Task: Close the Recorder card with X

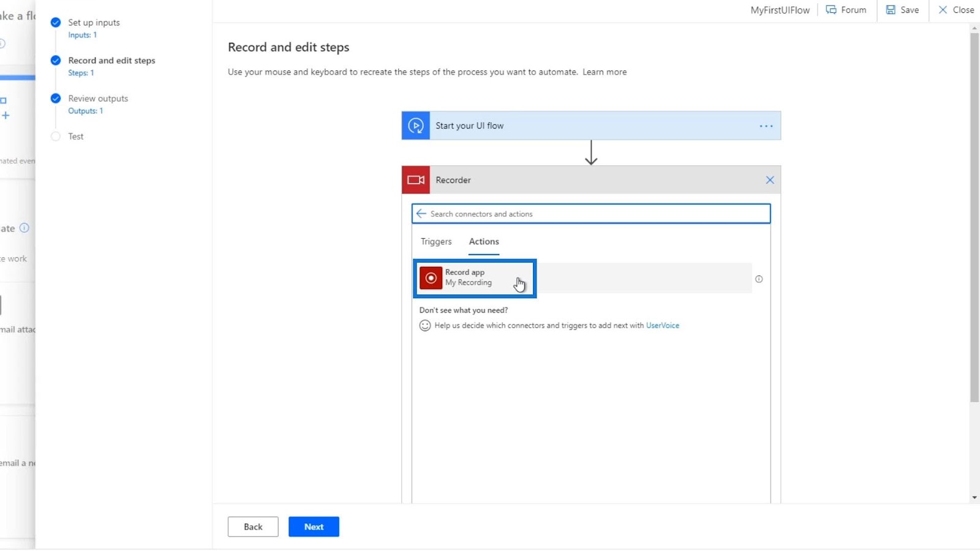Action: point(770,180)
